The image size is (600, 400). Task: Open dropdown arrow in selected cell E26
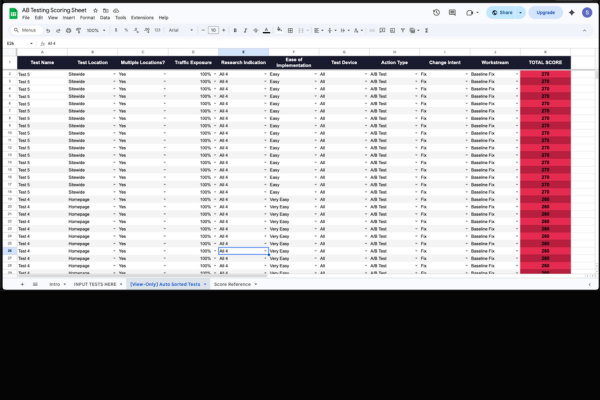tap(265, 251)
